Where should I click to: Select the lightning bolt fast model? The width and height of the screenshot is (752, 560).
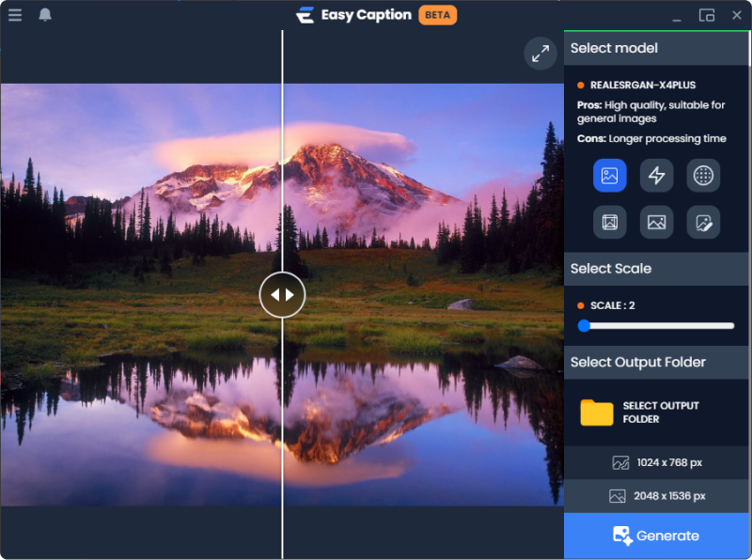tap(656, 176)
